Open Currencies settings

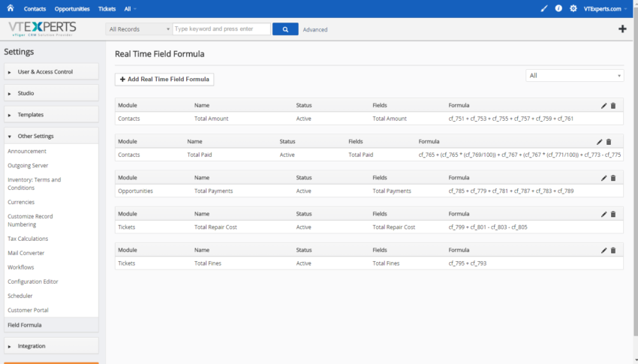pyautogui.click(x=21, y=202)
